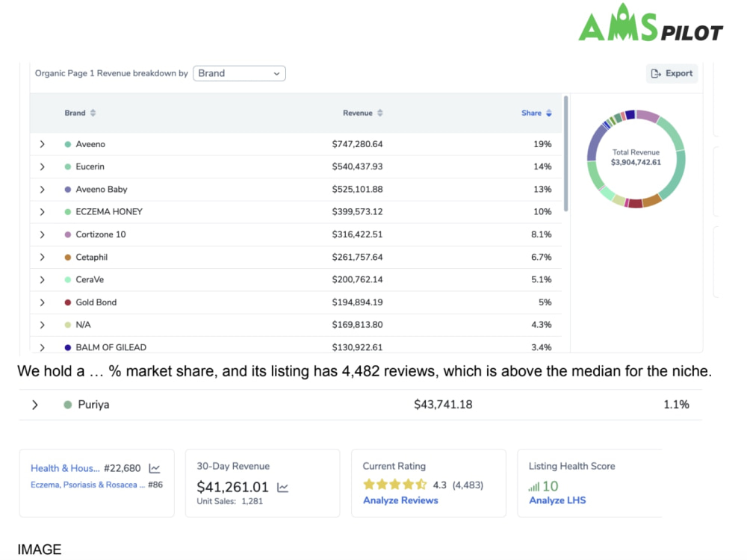Click Analyze LHS link
747x560 pixels.
557,500
